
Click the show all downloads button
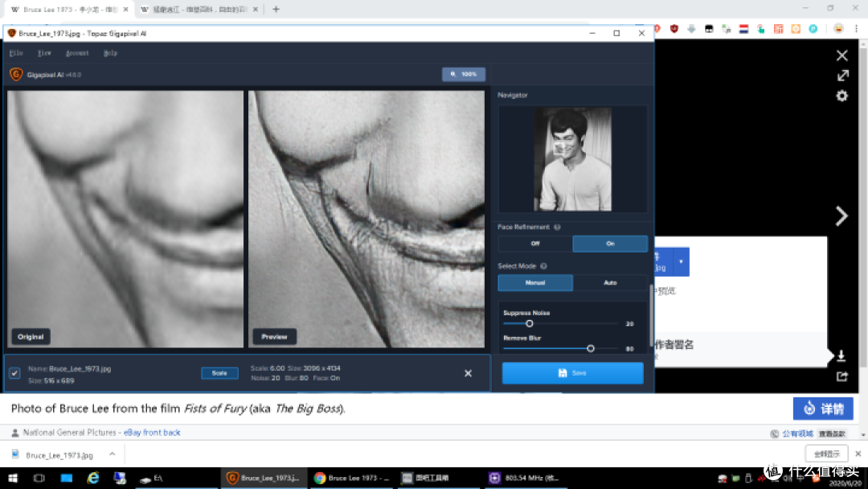point(826,454)
